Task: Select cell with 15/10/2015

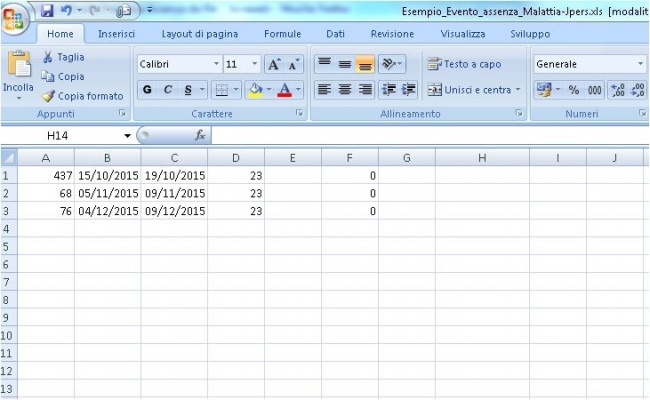Action: tap(108, 176)
